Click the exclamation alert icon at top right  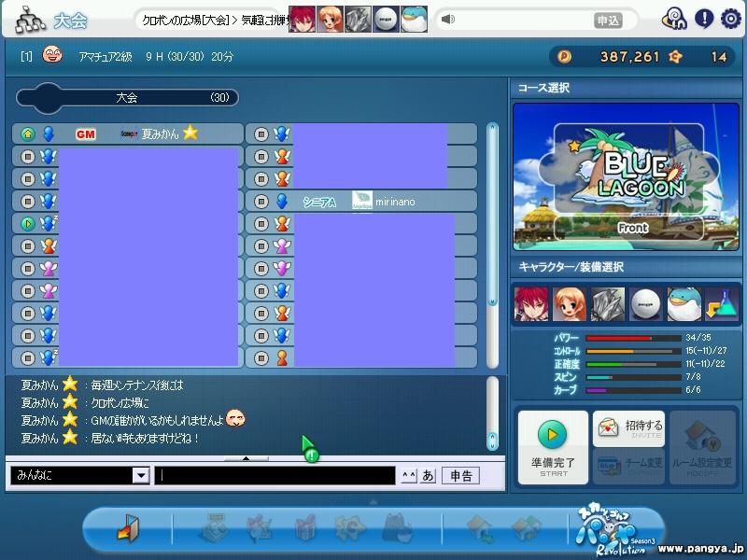tap(704, 18)
